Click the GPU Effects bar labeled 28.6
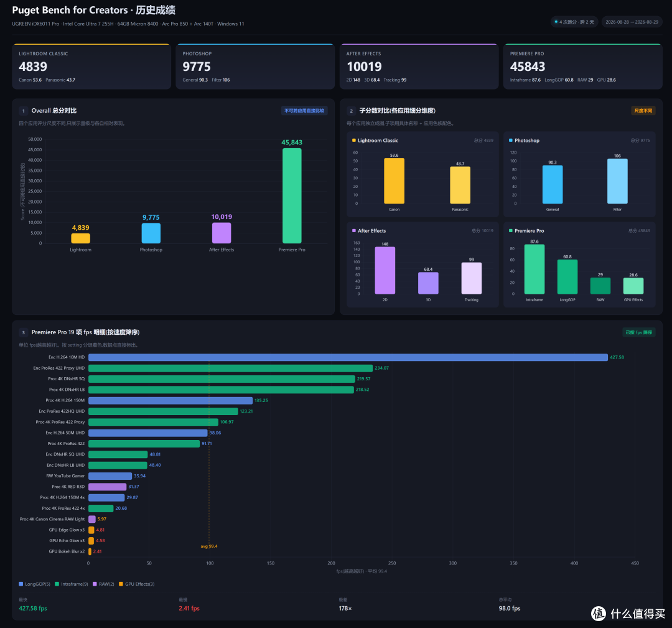This screenshot has height=628, width=672. click(633, 286)
